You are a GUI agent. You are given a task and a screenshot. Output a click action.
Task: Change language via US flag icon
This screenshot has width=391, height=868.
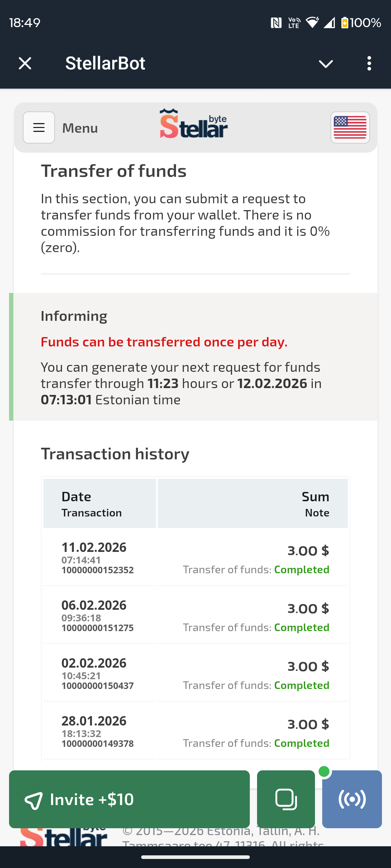click(x=350, y=128)
